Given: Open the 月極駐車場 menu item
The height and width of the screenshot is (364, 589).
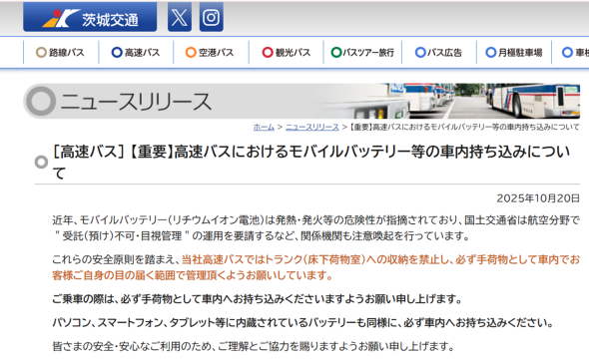Looking at the screenshot, I should [514, 52].
